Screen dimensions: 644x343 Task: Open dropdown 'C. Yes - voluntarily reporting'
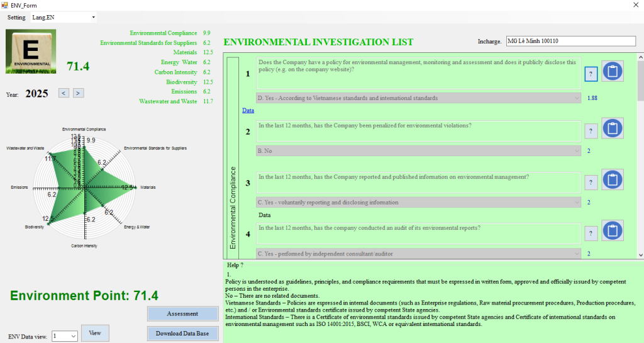418,202
